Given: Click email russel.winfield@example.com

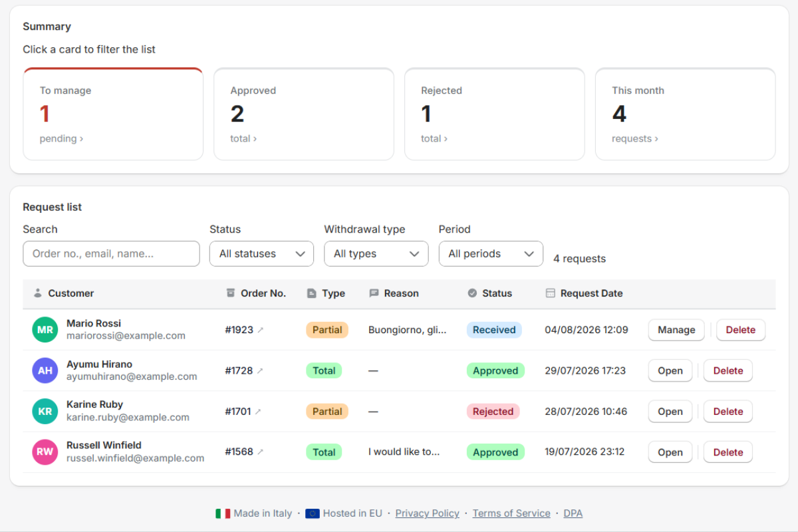Looking at the screenshot, I should (135, 458).
